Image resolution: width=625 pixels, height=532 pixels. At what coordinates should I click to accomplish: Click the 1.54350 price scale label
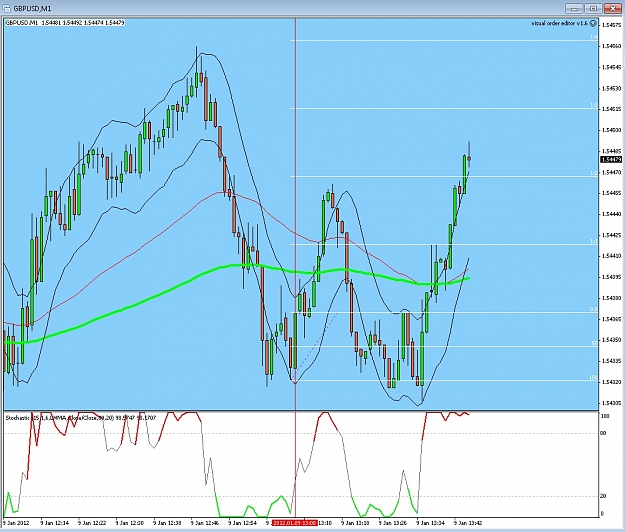tap(612, 340)
